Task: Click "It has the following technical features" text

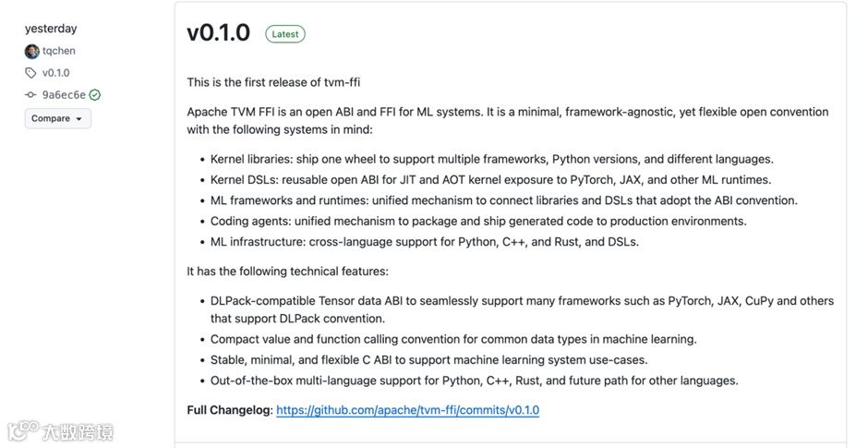Action: 287,272
